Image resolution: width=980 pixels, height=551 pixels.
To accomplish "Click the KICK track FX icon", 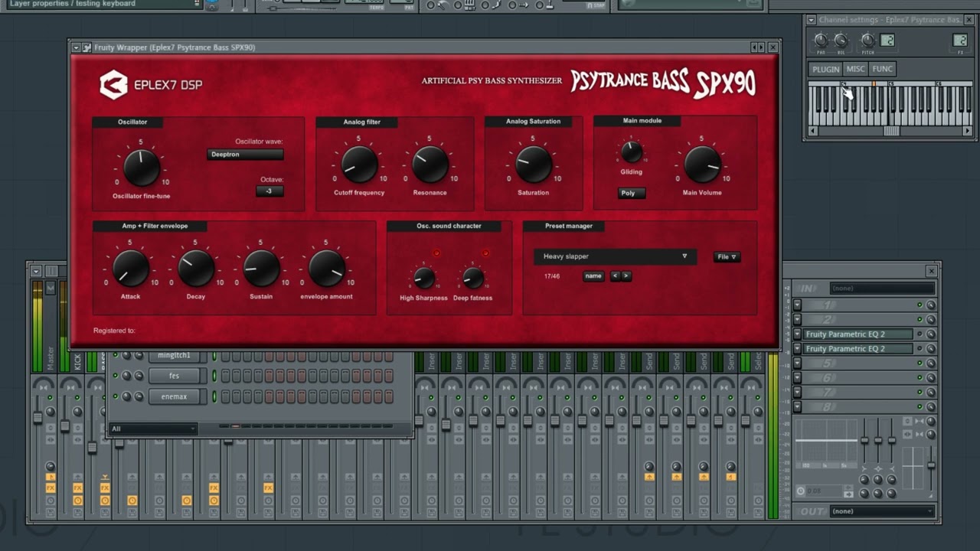I will [x=77, y=487].
